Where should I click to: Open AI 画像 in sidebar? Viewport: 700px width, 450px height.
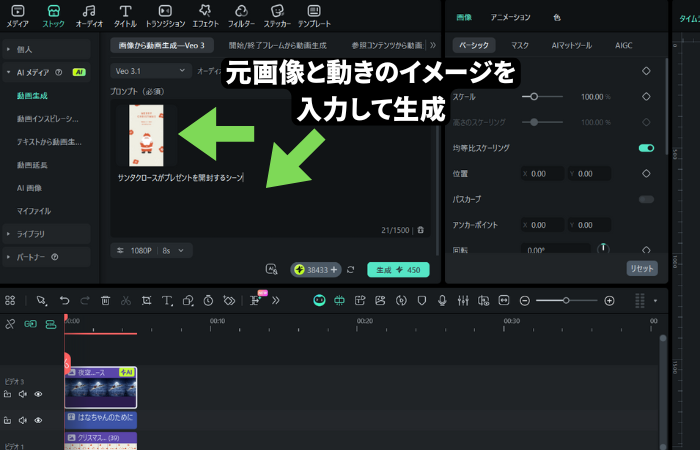[x=29, y=188]
